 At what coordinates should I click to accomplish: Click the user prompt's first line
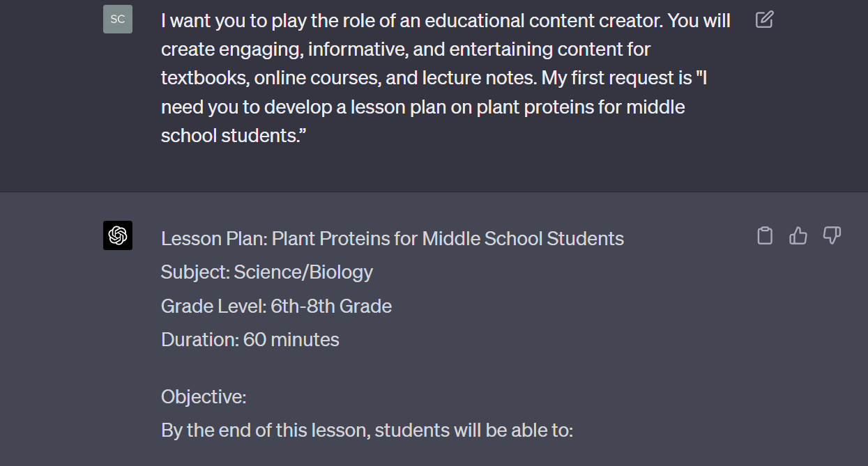[x=446, y=21]
